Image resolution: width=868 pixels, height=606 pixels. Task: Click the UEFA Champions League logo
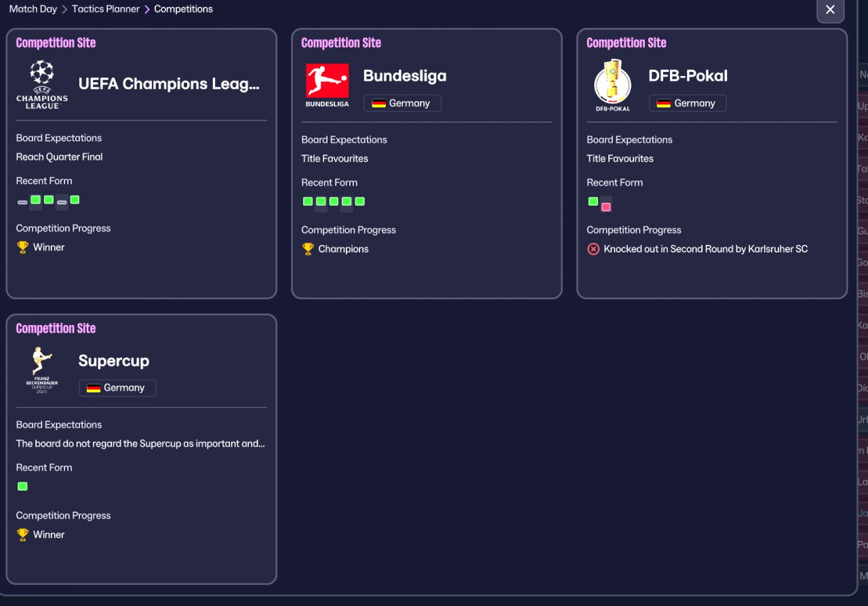pyautogui.click(x=42, y=85)
